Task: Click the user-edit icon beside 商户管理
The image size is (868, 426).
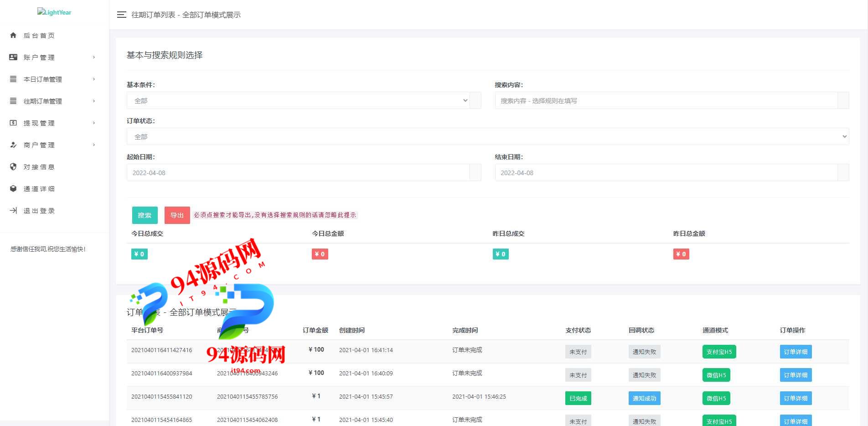Action: [13, 145]
